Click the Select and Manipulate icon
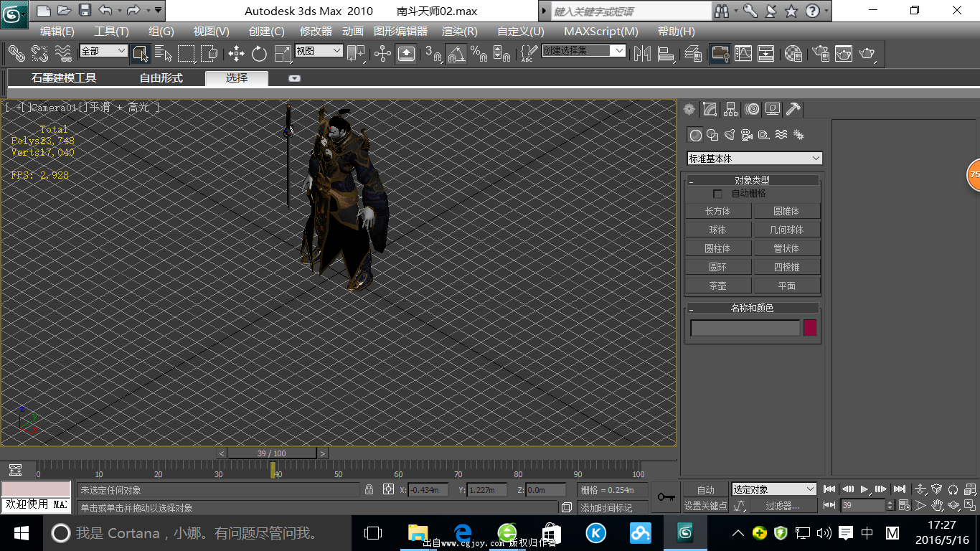Screen dimensions: 980x551 [x=383, y=53]
